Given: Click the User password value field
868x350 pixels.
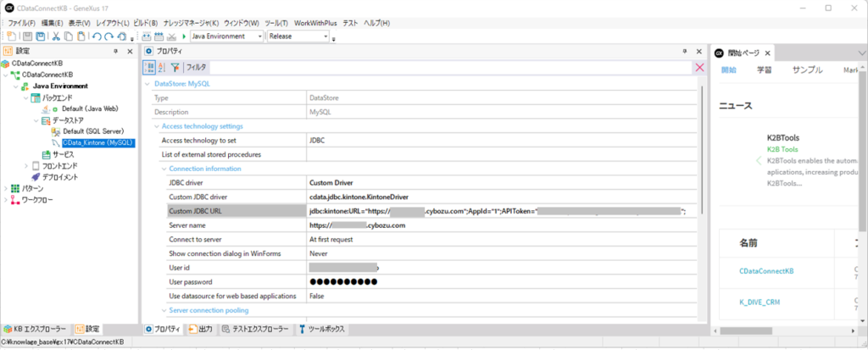Looking at the screenshot, I should click(x=502, y=282).
